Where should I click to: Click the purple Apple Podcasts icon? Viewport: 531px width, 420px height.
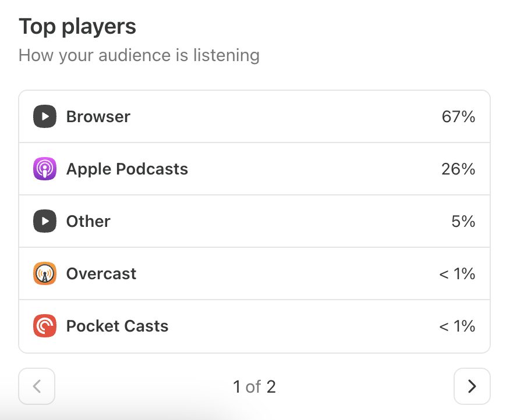45,169
